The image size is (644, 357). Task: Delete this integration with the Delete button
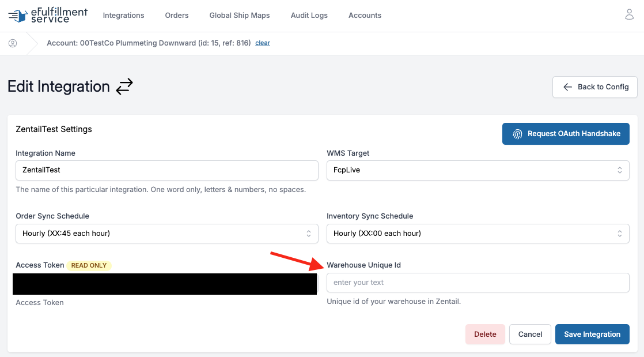[485, 335]
